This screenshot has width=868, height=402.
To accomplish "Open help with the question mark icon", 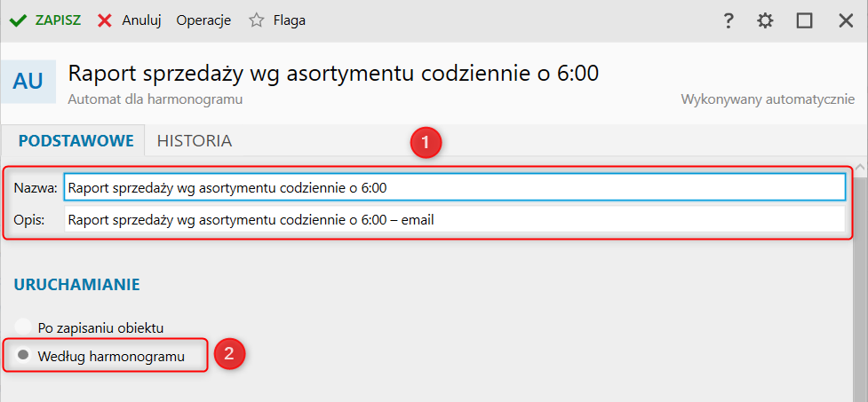I will (728, 20).
